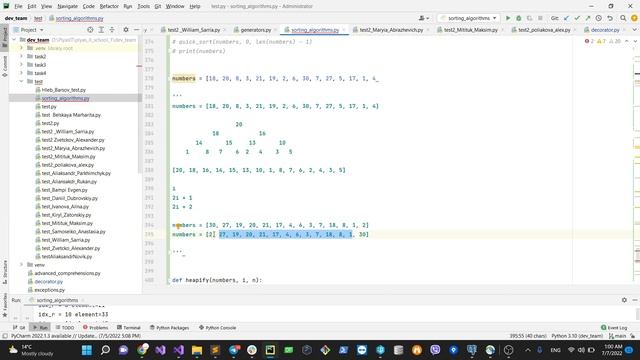The image size is (640, 360).
Task: Go to previous highlighted error arrow
Action: click(x=627, y=41)
